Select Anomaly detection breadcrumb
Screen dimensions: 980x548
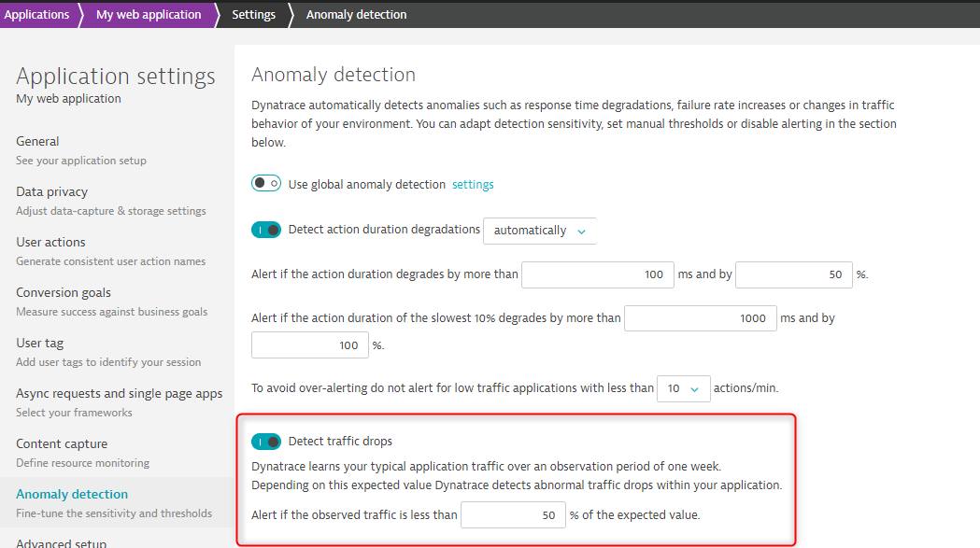(356, 14)
